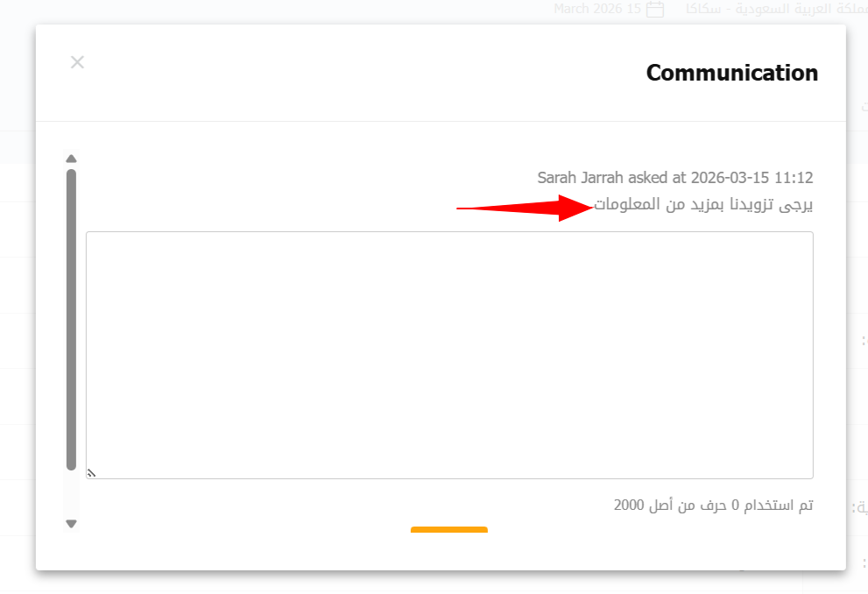
Task: Click the scrollbar up arrow
Action: pos(72,159)
